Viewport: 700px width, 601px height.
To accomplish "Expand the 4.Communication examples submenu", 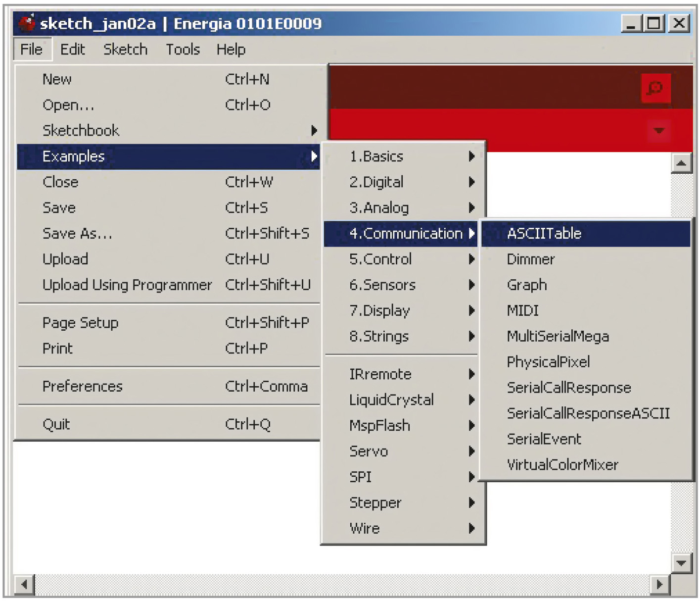I will [401, 234].
